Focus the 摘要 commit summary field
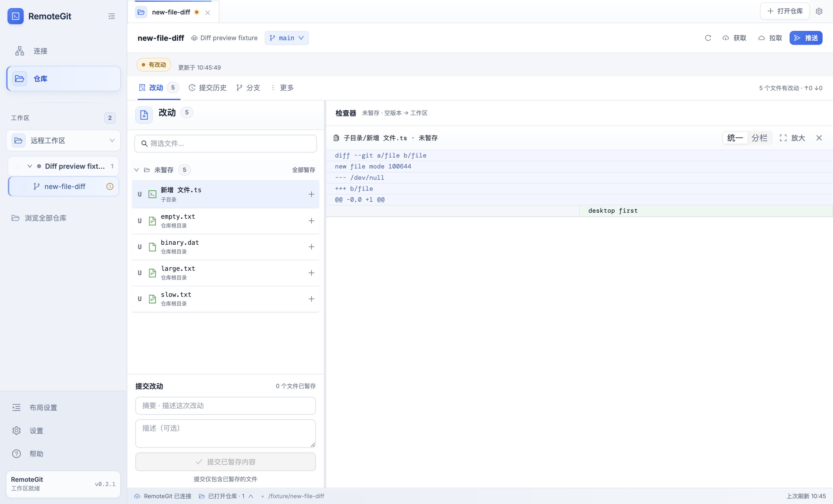 [x=226, y=406]
